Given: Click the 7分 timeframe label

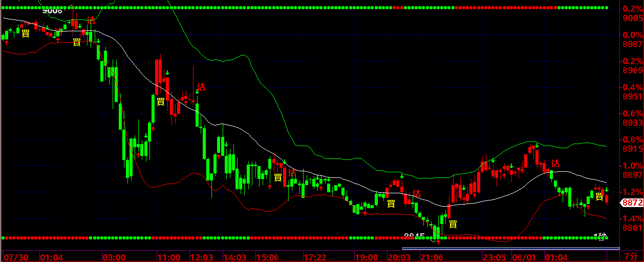Looking at the screenshot, I should [631, 256].
